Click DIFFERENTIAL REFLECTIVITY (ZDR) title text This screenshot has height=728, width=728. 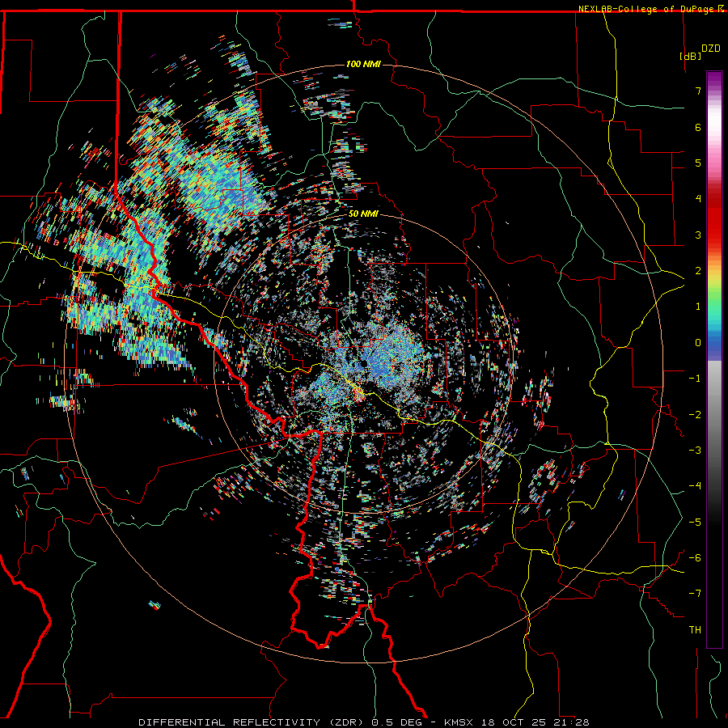coord(252,722)
